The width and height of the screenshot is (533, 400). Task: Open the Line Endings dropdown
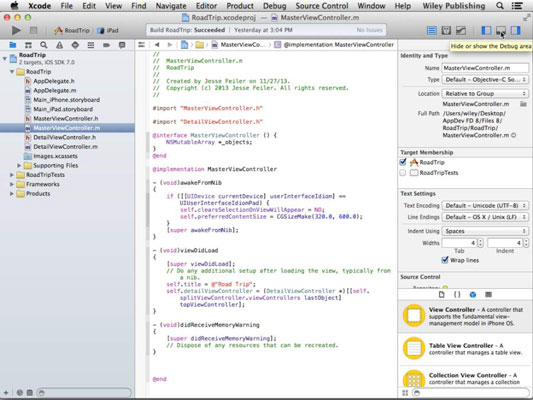click(485, 217)
